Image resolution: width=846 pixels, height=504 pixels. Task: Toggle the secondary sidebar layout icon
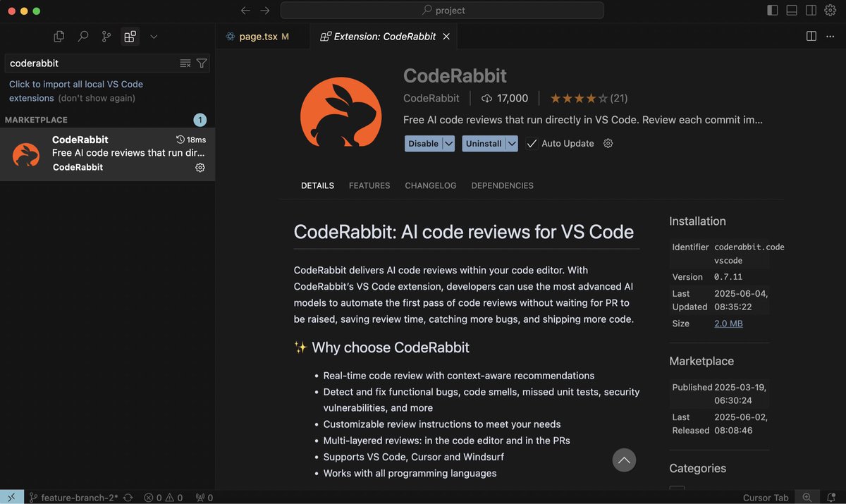click(811, 11)
